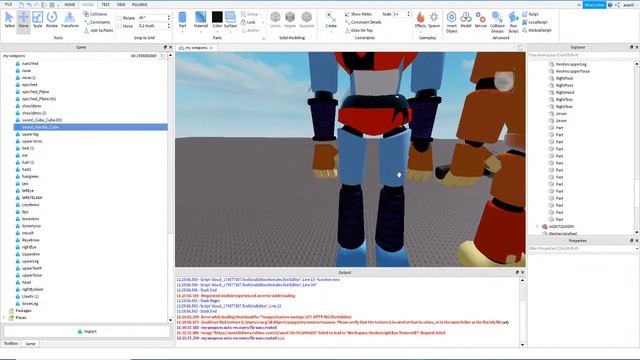Choose the Select tool
Image resolution: width=640 pixels, height=360 pixels.
pyautogui.click(x=9, y=20)
